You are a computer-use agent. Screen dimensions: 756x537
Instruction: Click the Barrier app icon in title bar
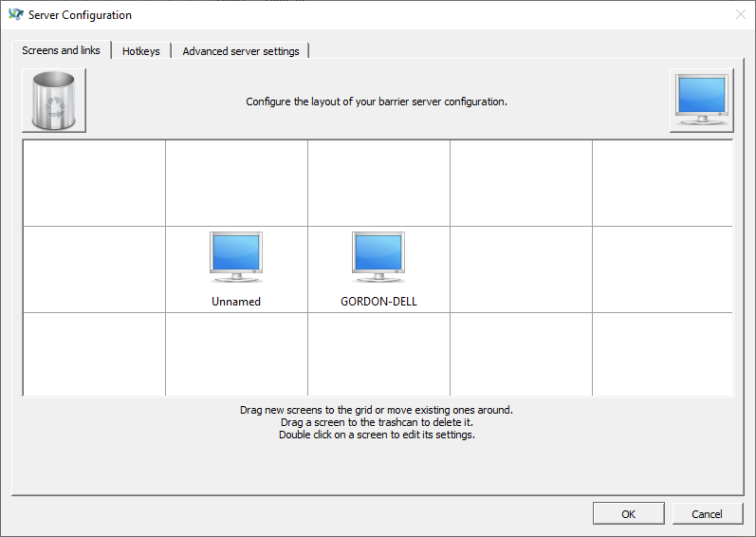[x=15, y=15]
